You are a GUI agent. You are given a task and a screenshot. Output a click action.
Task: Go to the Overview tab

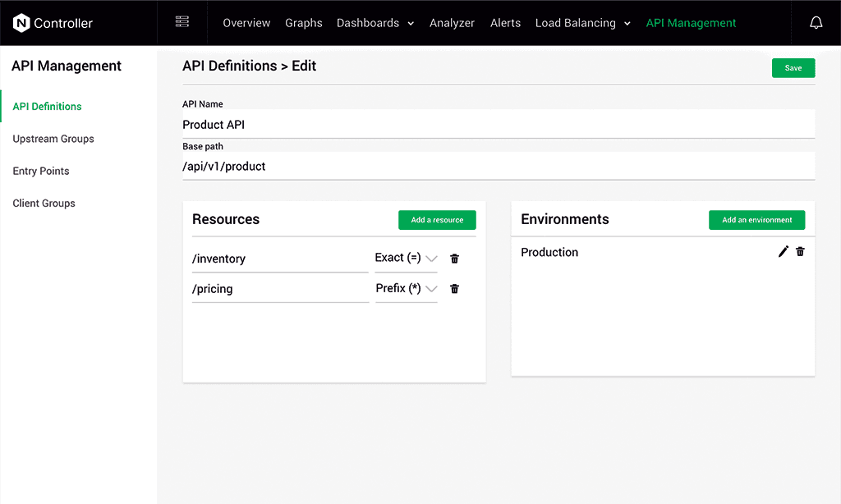pos(246,23)
